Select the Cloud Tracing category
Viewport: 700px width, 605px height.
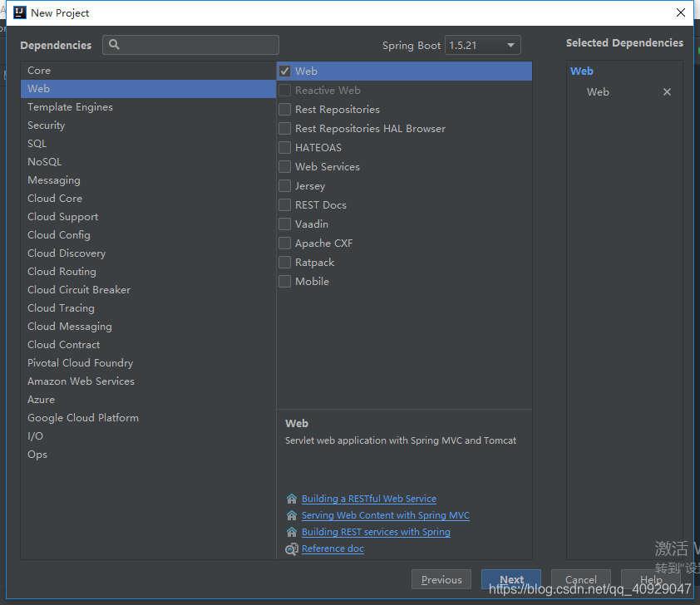click(x=148, y=308)
